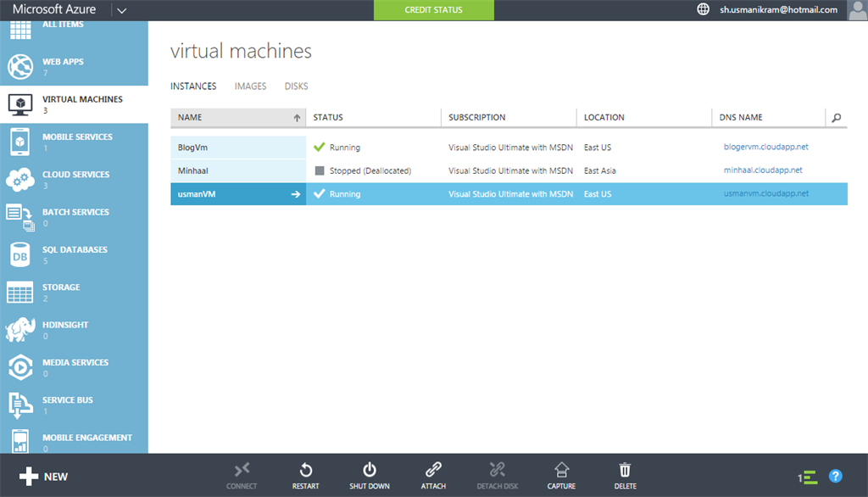Open minhaal.cloudapp.net DNS link
This screenshot has width=868, height=497.
tap(763, 170)
